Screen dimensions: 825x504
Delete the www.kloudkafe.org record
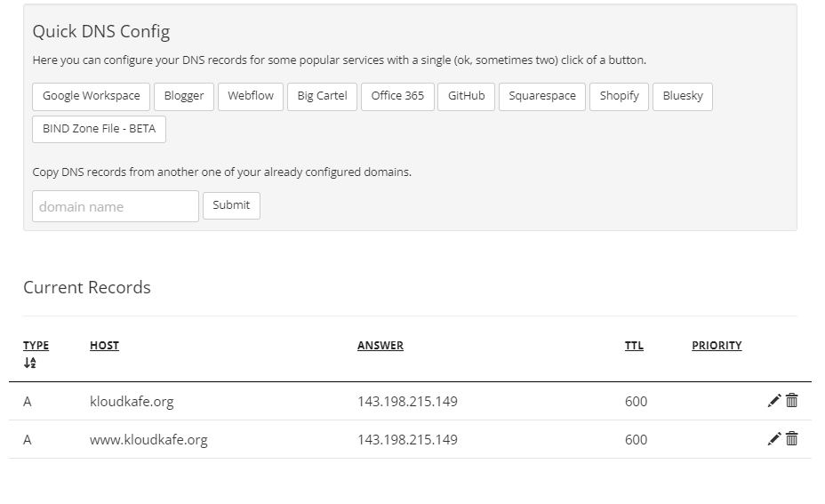tap(792, 439)
